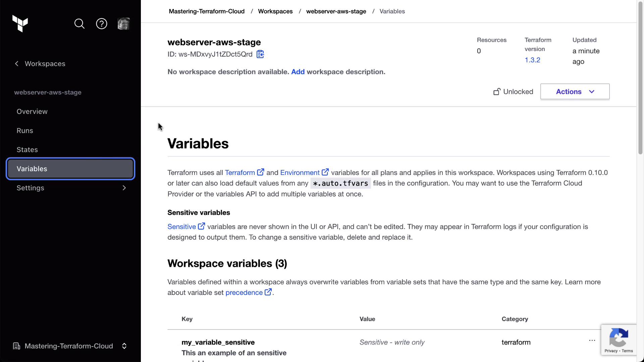This screenshot has width=644, height=362.
Task: Click the Unlocked padlock icon
Action: [x=497, y=92]
